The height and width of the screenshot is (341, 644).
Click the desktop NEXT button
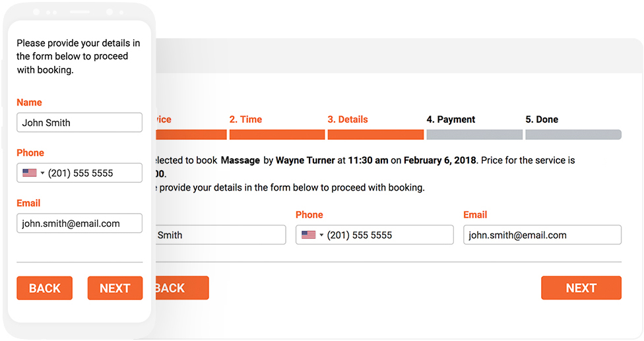pos(581,288)
